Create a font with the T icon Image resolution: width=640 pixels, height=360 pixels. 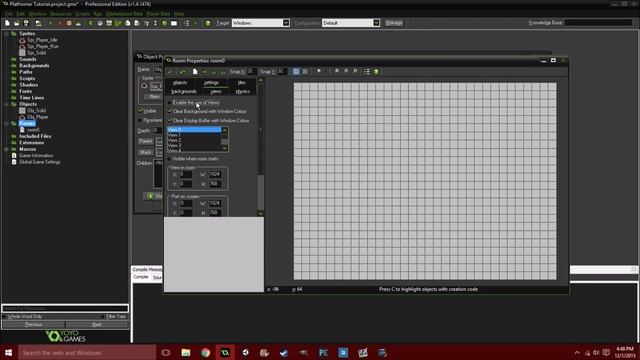click(x=147, y=23)
